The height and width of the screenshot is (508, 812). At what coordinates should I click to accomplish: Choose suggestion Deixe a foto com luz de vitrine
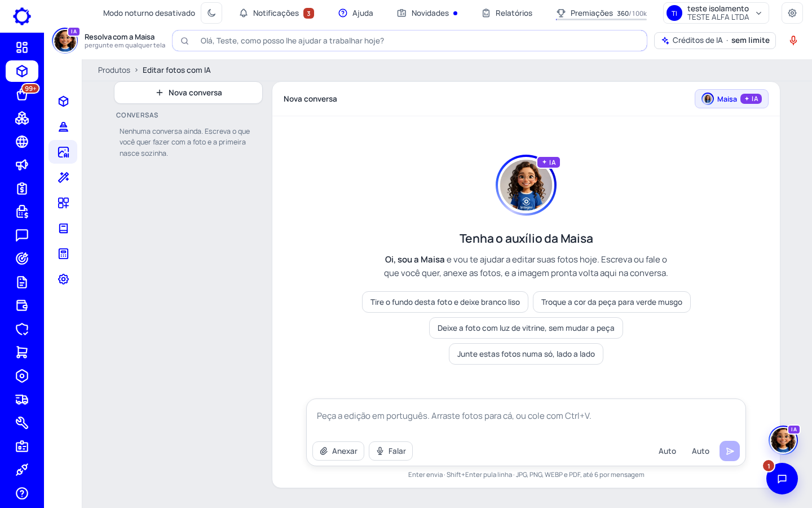pyautogui.click(x=526, y=328)
